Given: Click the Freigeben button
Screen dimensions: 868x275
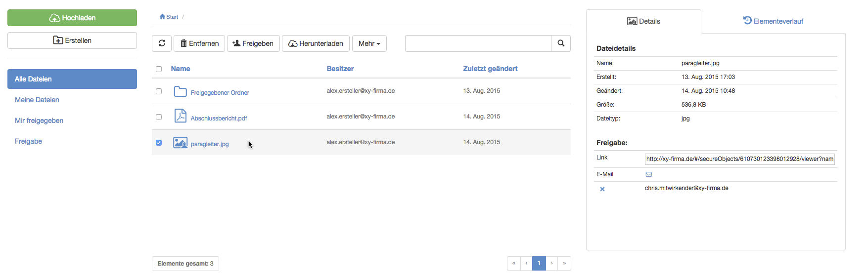Looking at the screenshot, I should (253, 43).
